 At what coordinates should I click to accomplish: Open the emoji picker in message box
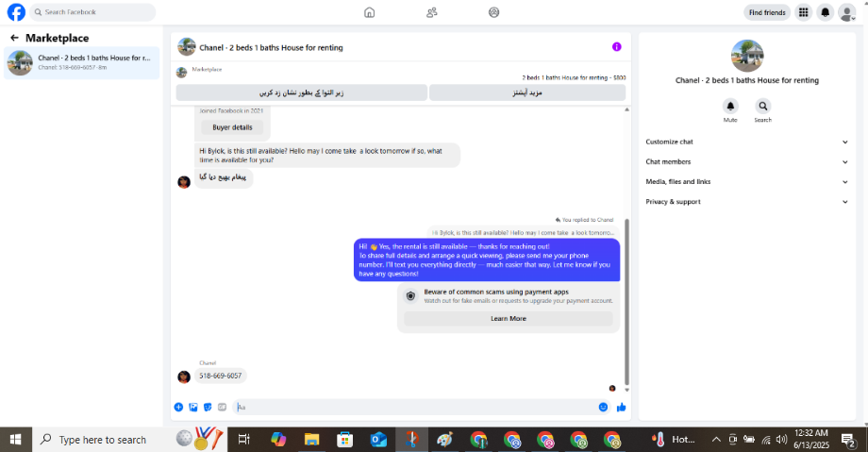point(603,407)
